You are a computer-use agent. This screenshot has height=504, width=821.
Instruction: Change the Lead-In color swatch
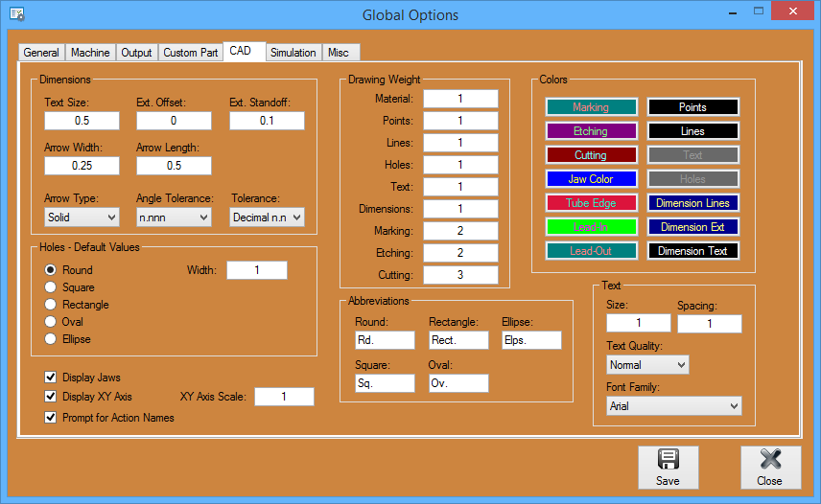point(591,227)
